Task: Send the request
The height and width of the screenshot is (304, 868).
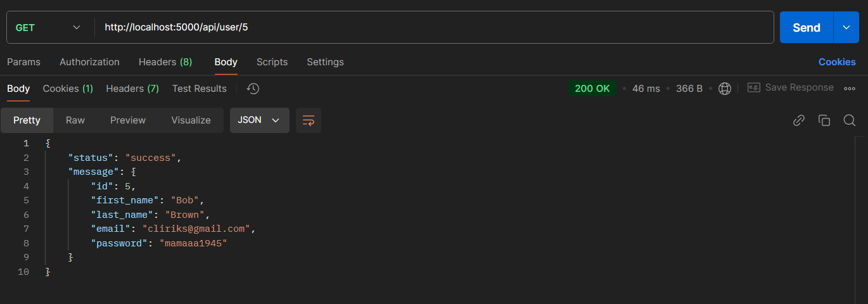Action: tap(807, 27)
